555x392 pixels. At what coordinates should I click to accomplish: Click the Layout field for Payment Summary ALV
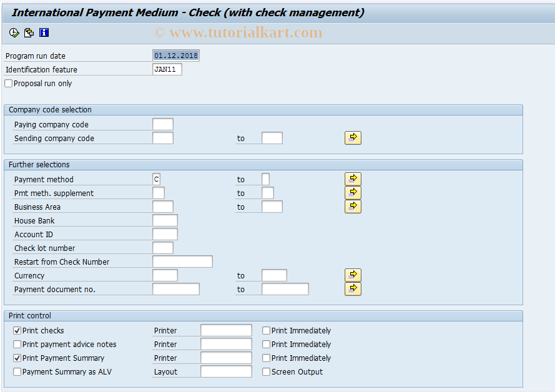[x=226, y=372]
